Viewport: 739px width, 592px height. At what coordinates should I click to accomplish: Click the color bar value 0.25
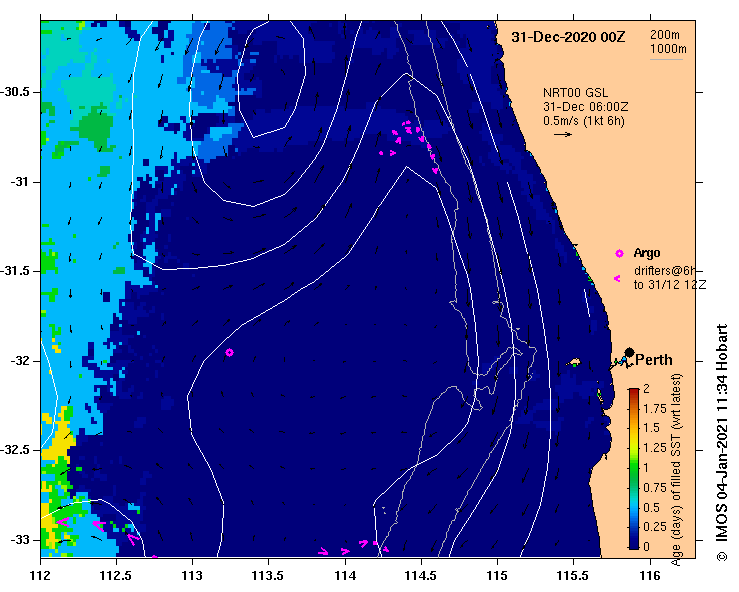pyautogui.click(x=655, y=526)
